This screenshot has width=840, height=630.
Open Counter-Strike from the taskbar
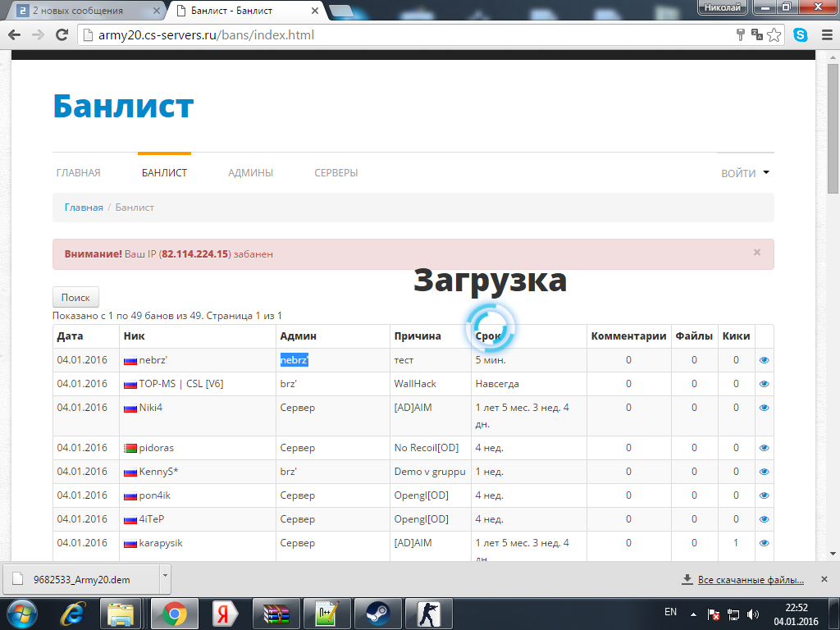(x=429, y=614)
